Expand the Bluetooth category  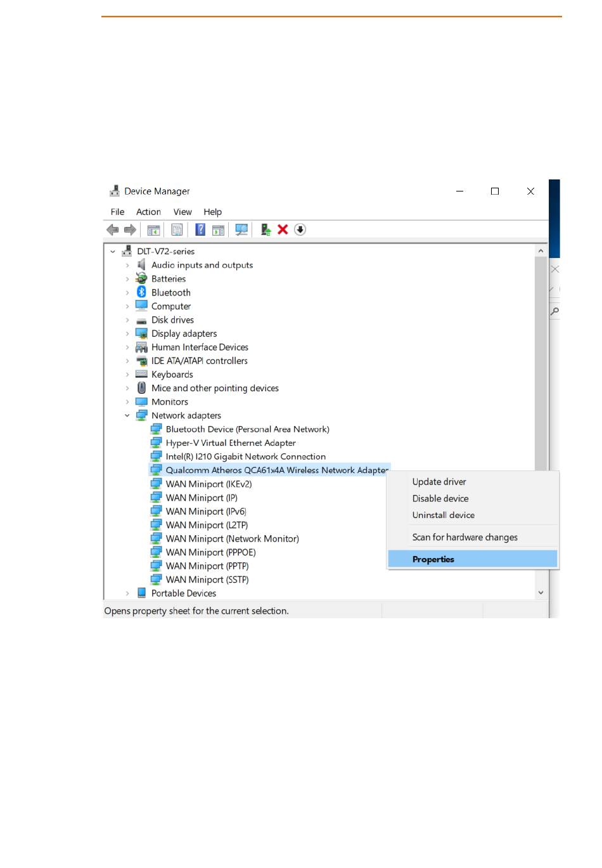click(x=127, y=293)
